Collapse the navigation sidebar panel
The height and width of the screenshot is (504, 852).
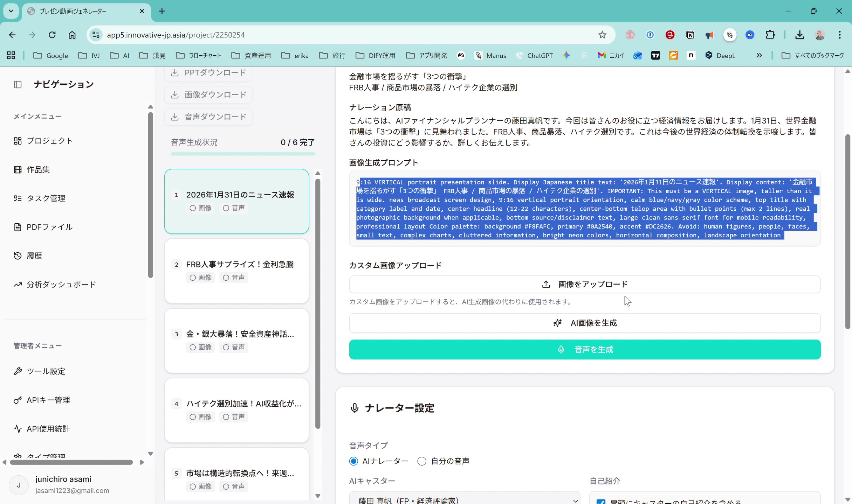click(18, 84)
